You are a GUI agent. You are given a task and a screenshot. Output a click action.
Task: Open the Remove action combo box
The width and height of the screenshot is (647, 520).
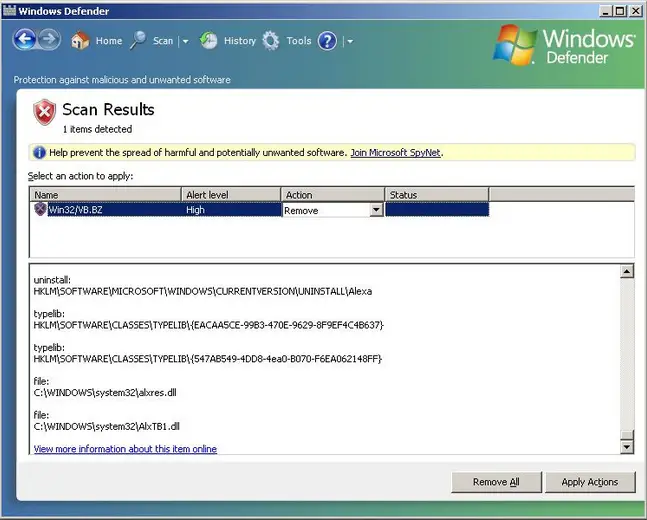pos(333,210)
